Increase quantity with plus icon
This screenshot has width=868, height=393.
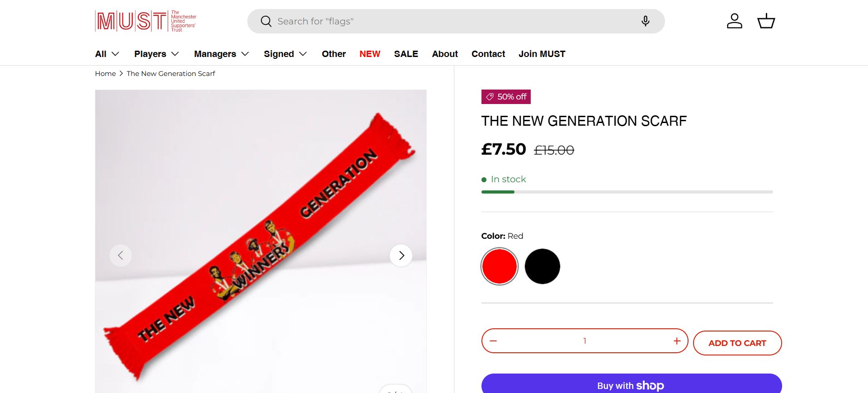677,341
